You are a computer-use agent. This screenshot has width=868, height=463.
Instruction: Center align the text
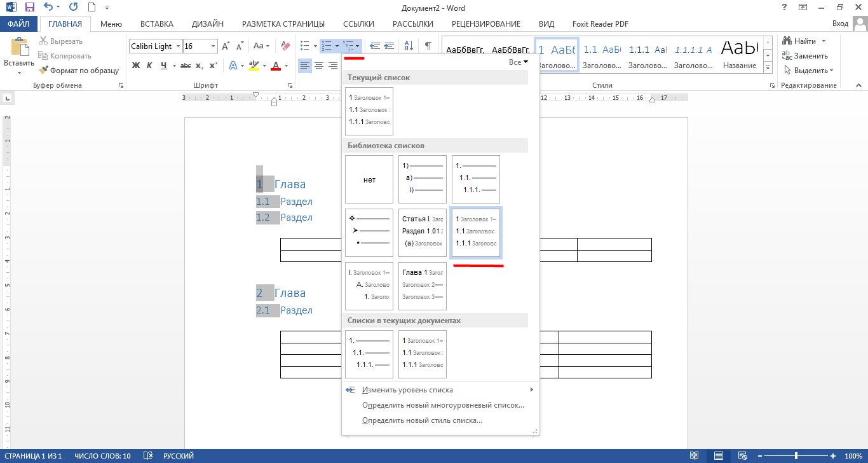click(x=319, y=66)
